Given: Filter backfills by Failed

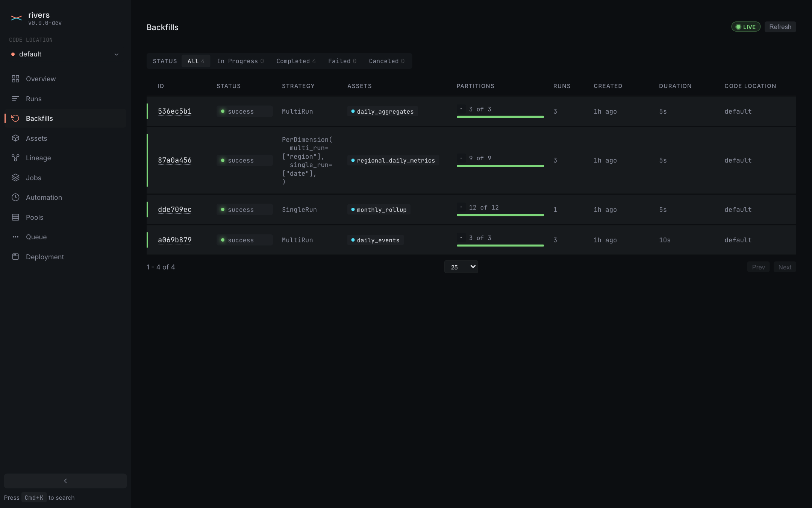Looking at the screenshot, I should pyautogui.click(x=342, y=61).
